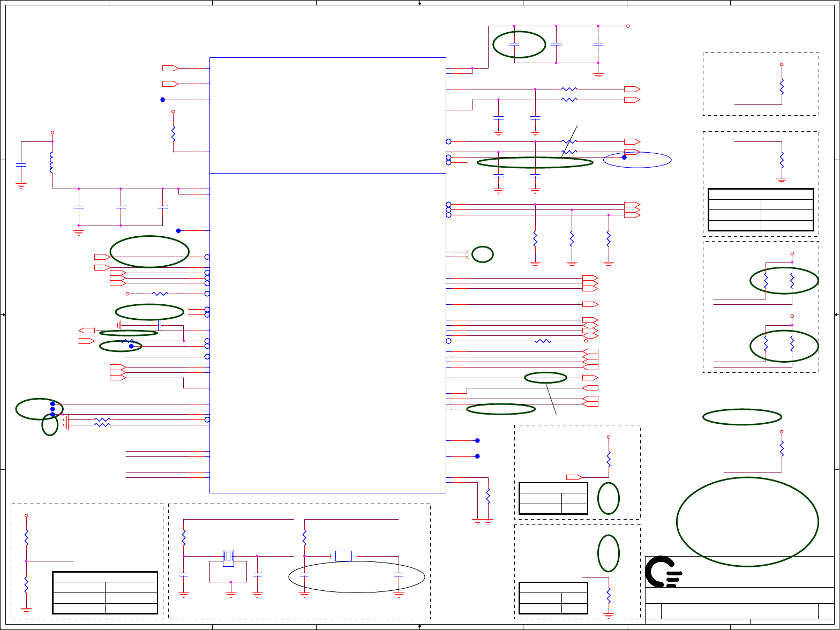The width and height of the screenshot is (840, 630).
Task: Click the largest green ellipse annotation
Action: pos(747,522)
